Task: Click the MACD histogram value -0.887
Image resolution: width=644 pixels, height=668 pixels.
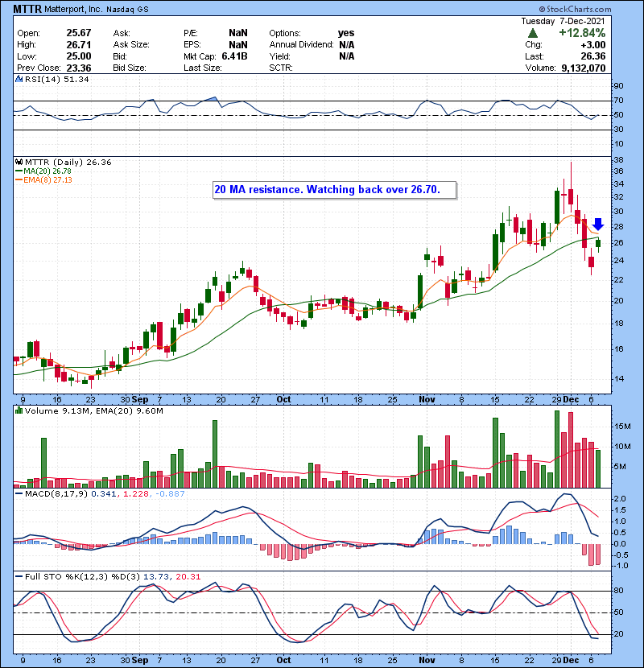Action: click(x=170, y=494)
